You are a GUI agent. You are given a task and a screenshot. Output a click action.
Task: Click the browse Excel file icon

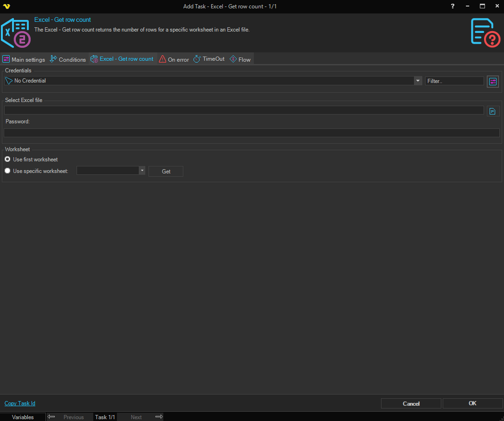(x=492, y=111)
